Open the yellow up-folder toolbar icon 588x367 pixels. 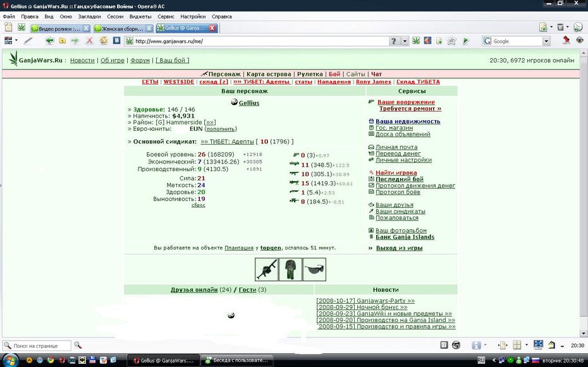click(62, 41)
